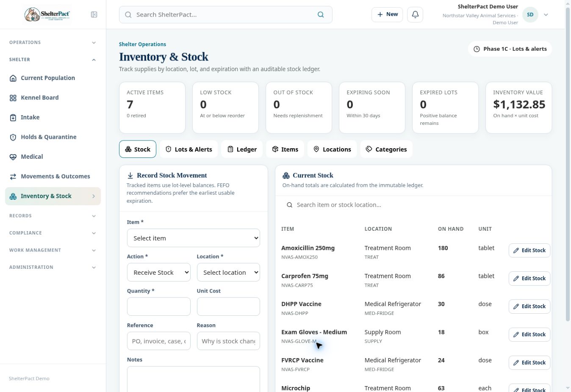Edit stock for FVRCP Vaccine

(x=529, y=362)
